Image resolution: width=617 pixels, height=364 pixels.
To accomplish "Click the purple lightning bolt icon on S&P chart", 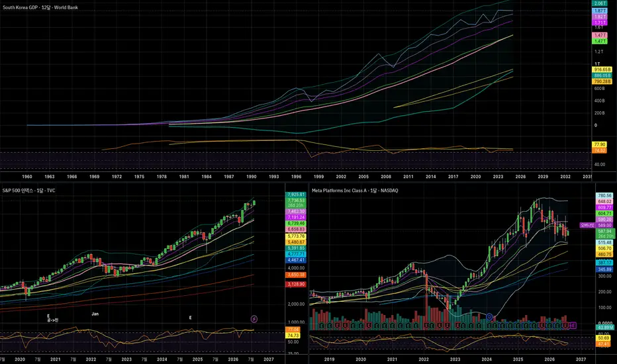I will click(254, 319).
